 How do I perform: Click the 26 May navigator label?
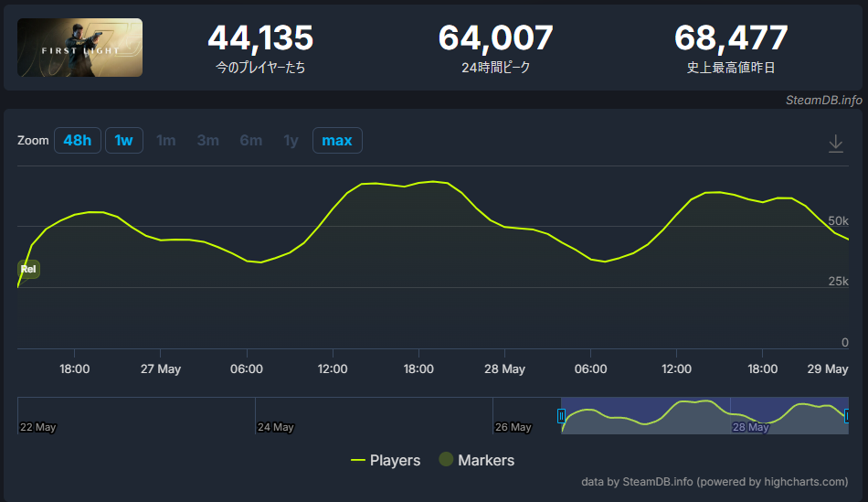pyautogui.click(x=513, y=427)
